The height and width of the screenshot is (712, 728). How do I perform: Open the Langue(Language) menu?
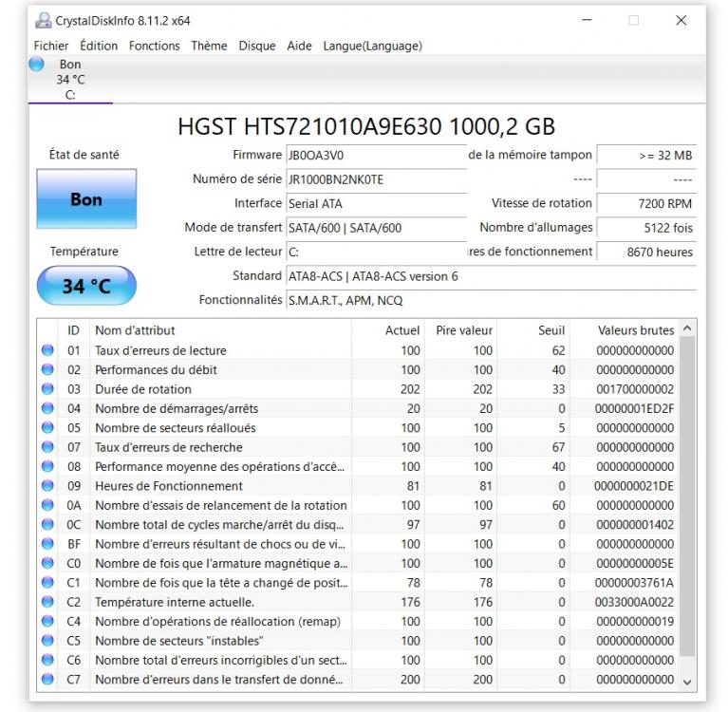[x=372, y=46]
